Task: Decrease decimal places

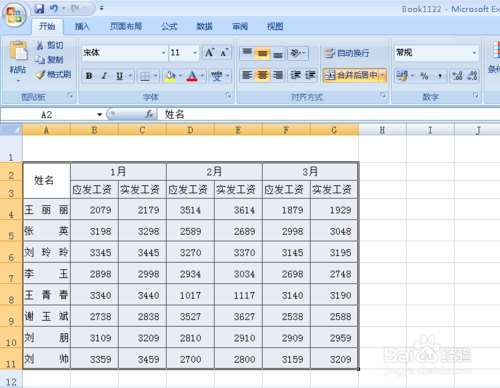Action: 472,76
